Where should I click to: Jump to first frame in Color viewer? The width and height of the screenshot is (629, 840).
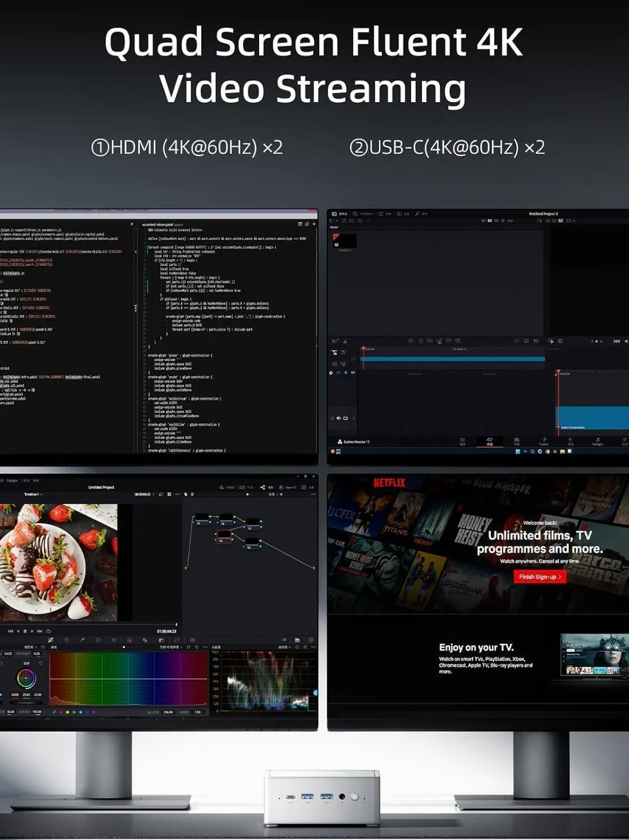click(x=10, y=631)
